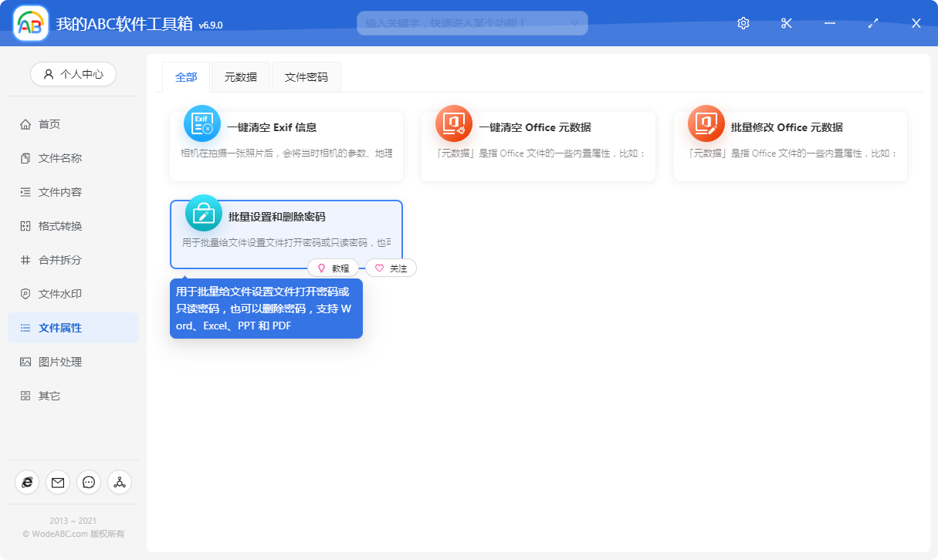Click the ABC logo in the title bar
This screenshot has width=938, height=560.
(29, 22)
